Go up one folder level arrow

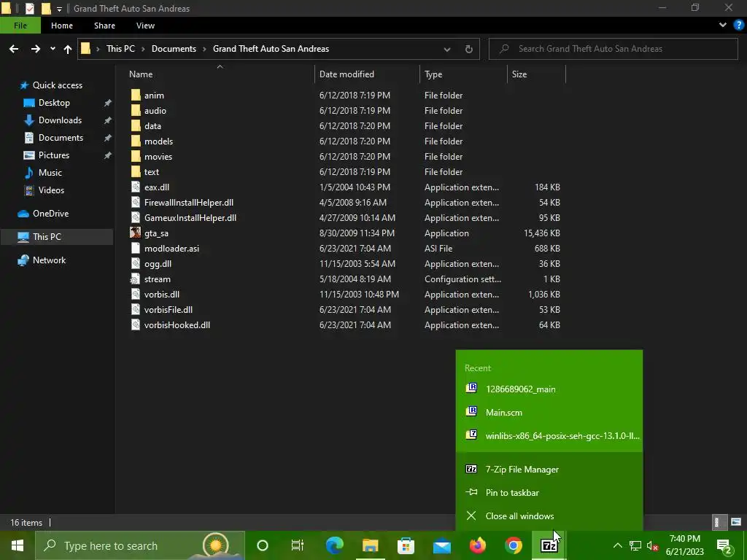[x=68, y=49]
